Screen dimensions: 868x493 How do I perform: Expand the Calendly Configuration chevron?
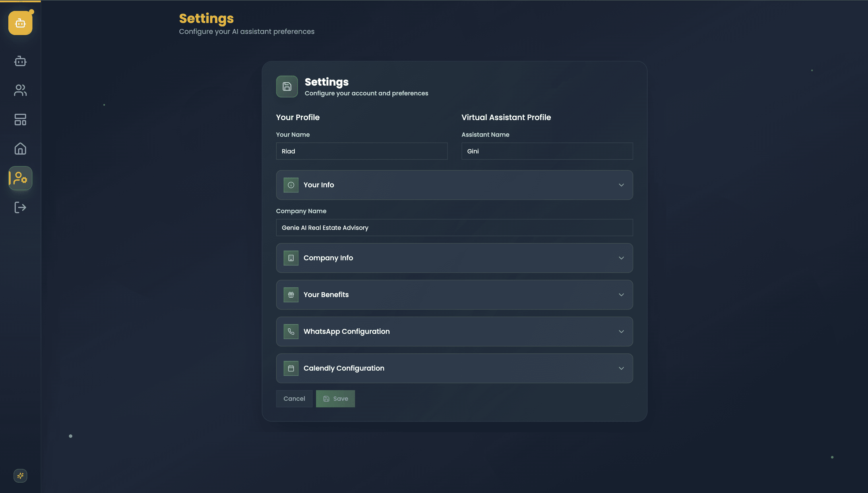click(621, 368)
